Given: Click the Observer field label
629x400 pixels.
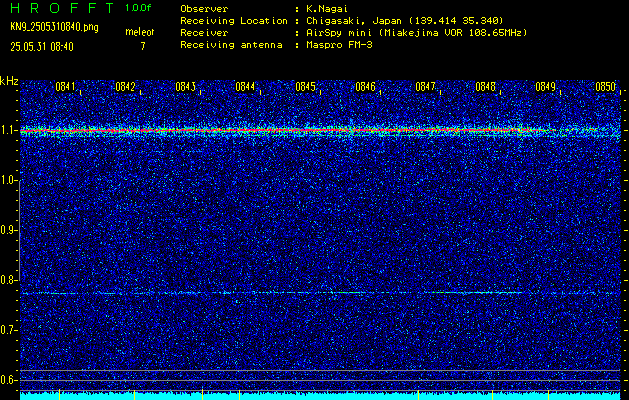Looking at the screenshot, I should 204,8.
